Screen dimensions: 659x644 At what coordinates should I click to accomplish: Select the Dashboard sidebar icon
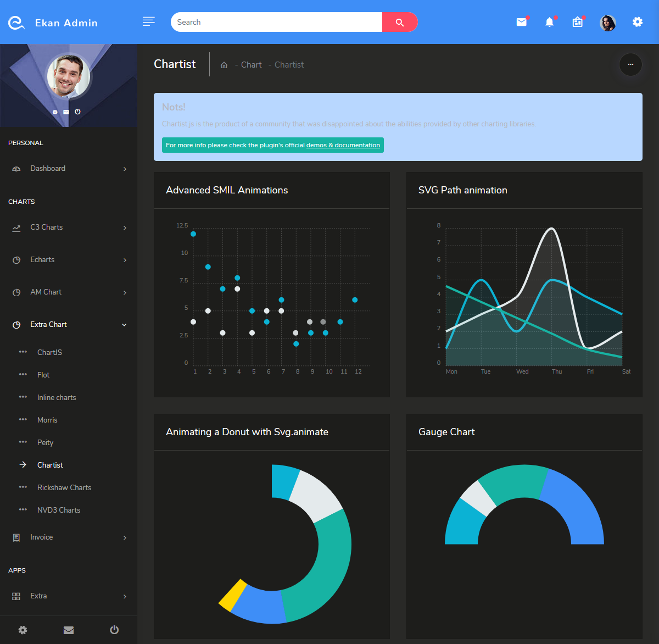pyautogui.click(x=16, y=168)
